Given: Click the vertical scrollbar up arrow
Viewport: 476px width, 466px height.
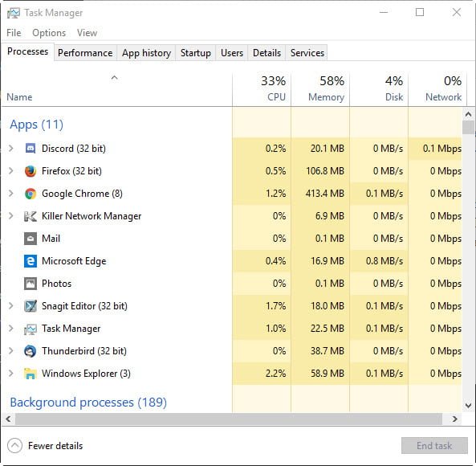Looking at the screenshot, I should pos(469,115).
